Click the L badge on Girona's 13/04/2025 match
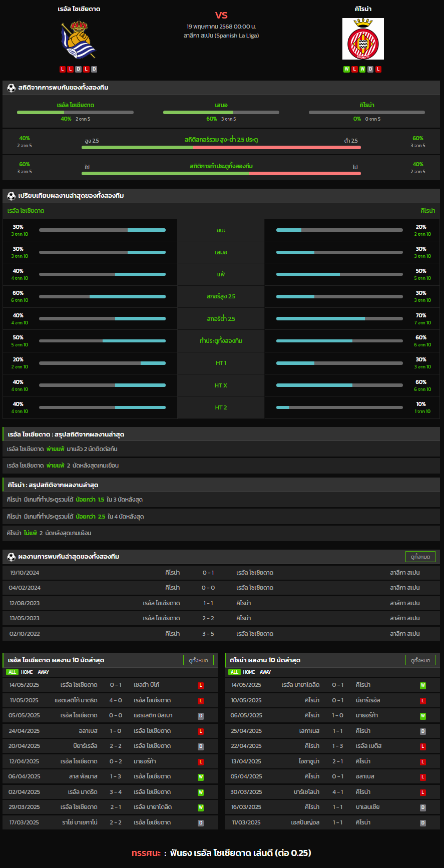The height and width of the screenshot is (868, 444). click(423, 762)
